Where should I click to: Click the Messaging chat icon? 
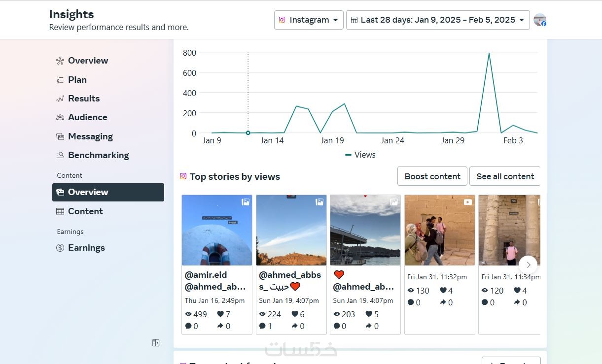60,136
